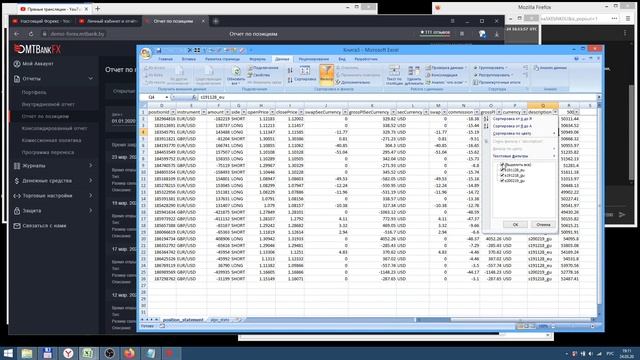Image resolution: width=640 pixels, height=360 pixels.
Task: Click the Sort button in Excel ribbon
Action: click(305, 73)
